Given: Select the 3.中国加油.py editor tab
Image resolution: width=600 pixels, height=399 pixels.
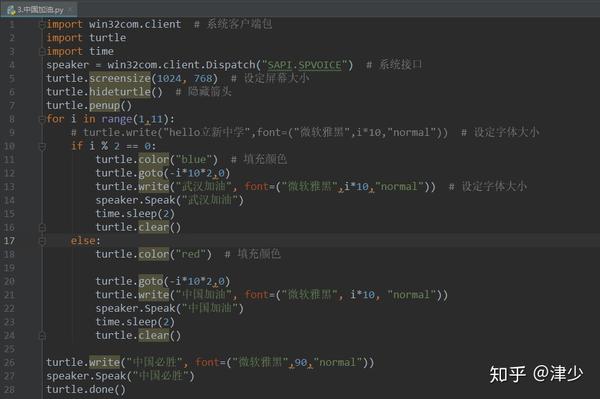Looking at the screenshot, I should coord(38,10).
